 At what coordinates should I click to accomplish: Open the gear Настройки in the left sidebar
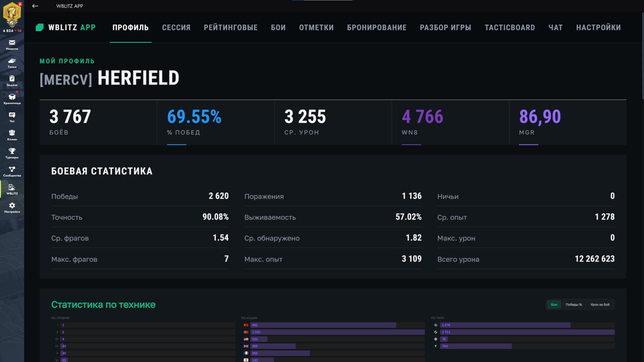tap(12, 207)
